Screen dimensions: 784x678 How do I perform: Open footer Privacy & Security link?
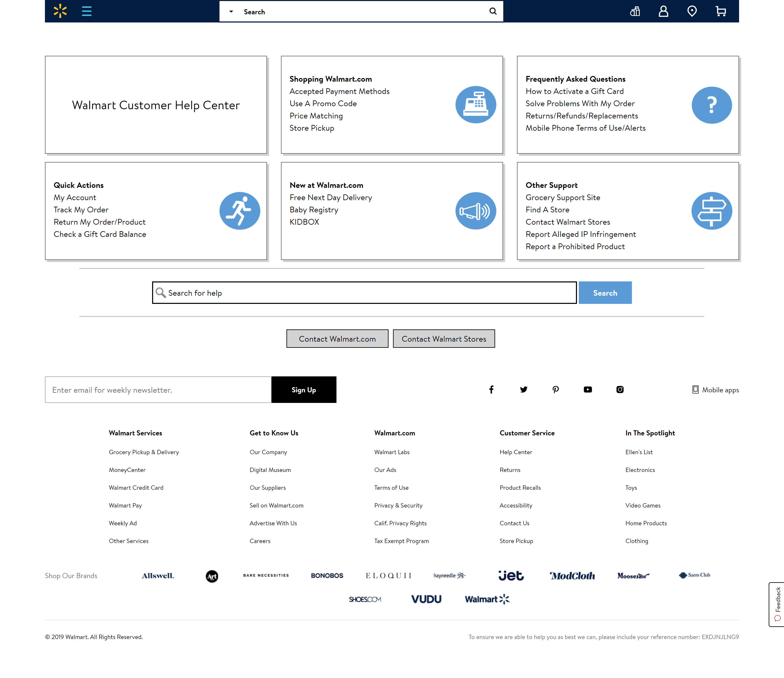coord(399,505)
